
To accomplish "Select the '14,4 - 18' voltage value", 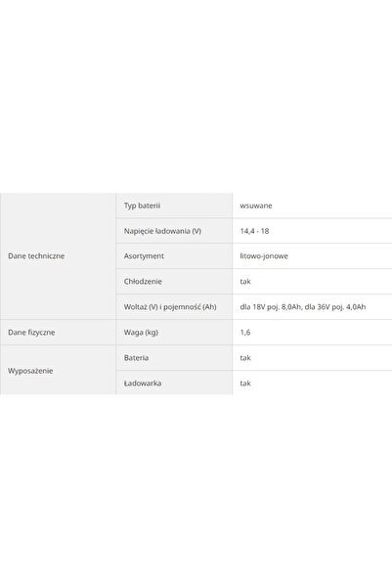I will pyautogui.click(x=254, y=231).
